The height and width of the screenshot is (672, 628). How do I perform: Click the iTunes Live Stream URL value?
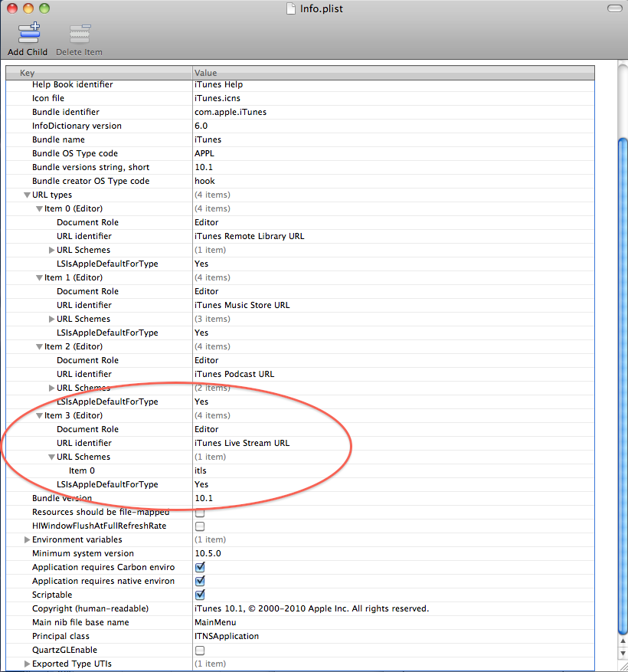click(x=242, y=443)
